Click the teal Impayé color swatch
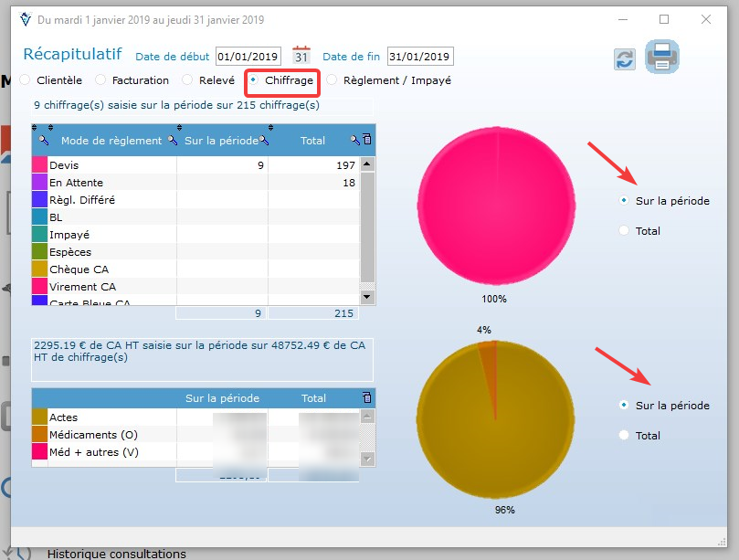Image resolution: width=739 pixels, height=560 pixels. click(39, 234)
